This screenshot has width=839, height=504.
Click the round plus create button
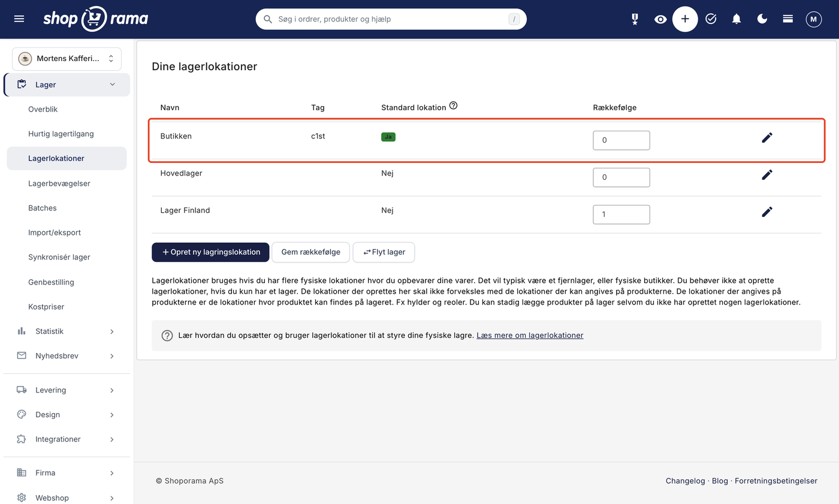point(685,19)
